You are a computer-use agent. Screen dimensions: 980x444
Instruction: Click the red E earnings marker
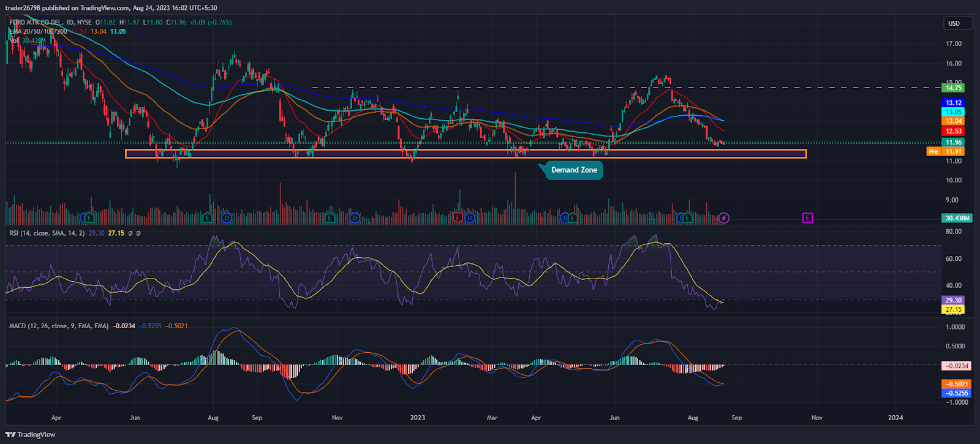click(457, 218)
